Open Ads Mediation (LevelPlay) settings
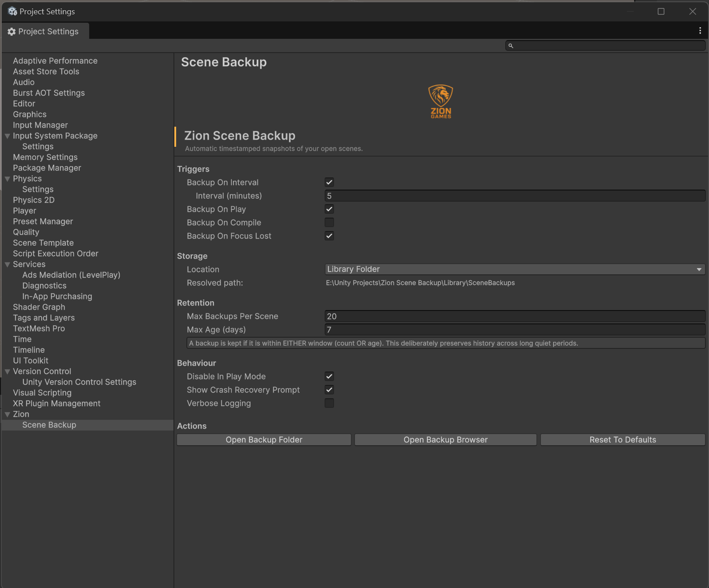709x588 pixels. (x=71, y=275)
